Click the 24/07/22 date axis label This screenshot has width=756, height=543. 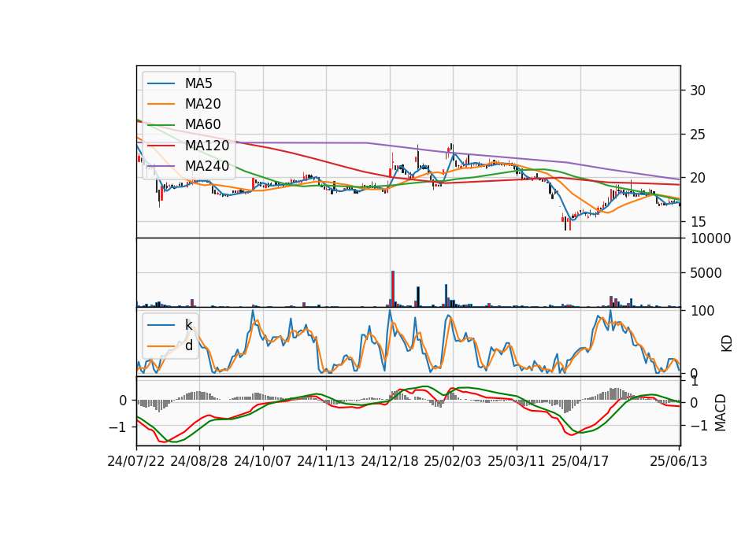click(x=136, y=462)
